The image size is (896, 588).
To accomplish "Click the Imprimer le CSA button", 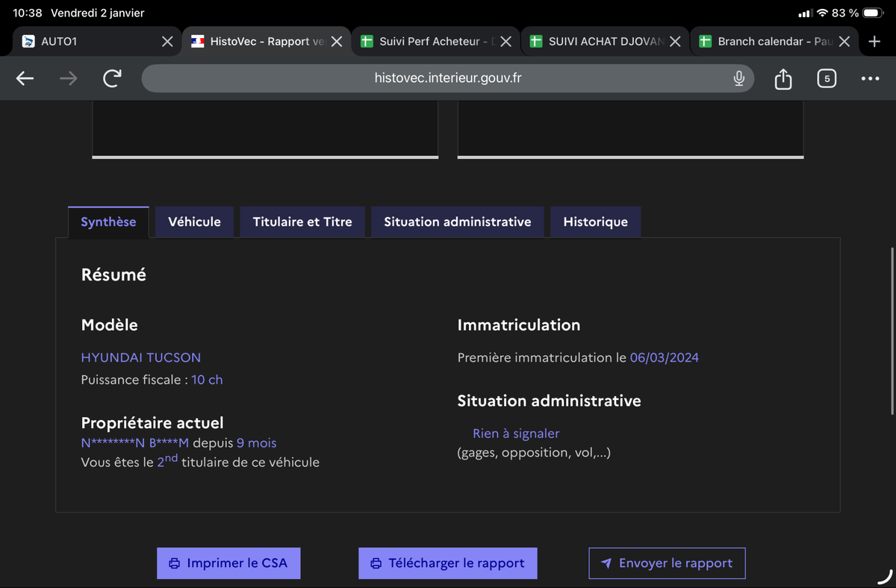I will pyautogui.click(x=228, y=563).
